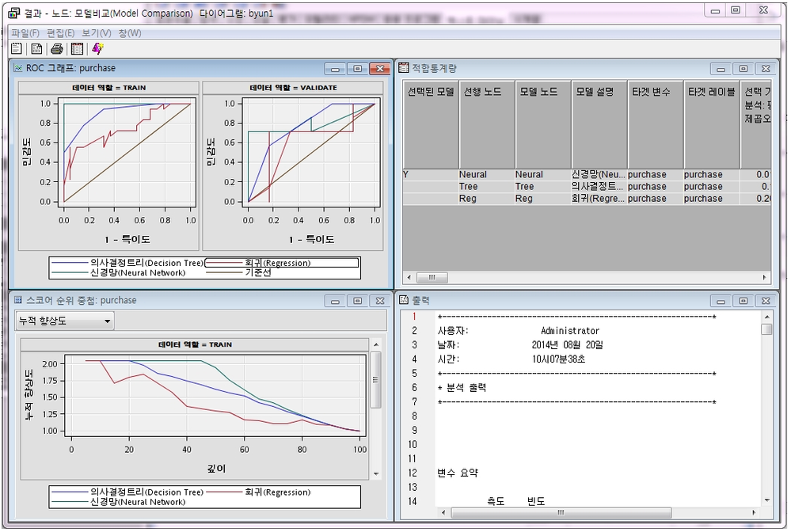The height and width of the screenshot is (532, 791).
Task: Click the wizard wand toolbar icon
Action: pyautogui.click(x=97, y=48)
